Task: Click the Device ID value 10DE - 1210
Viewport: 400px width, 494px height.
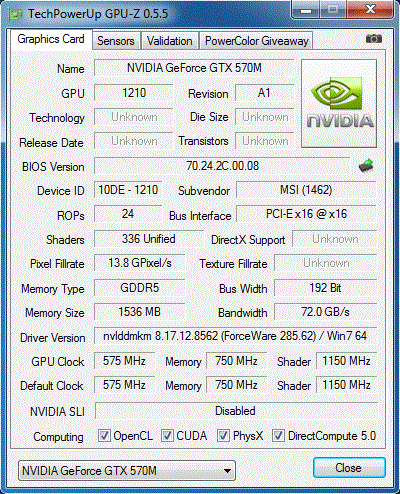Action: (x=128, y=190)
